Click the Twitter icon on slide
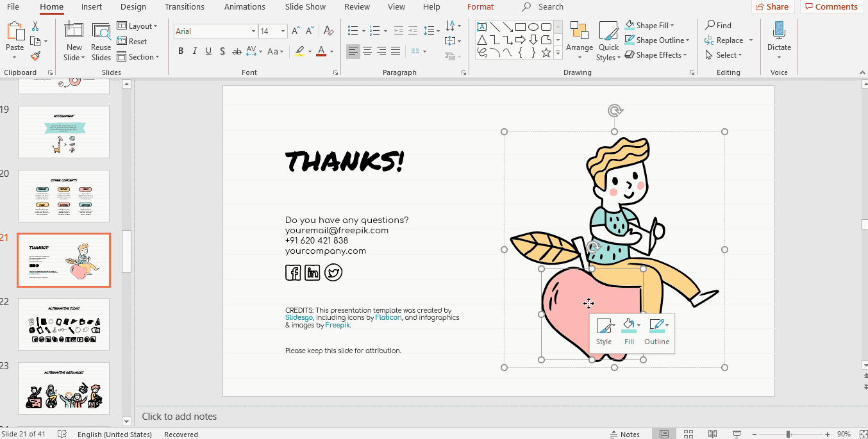 pos(333,273)
